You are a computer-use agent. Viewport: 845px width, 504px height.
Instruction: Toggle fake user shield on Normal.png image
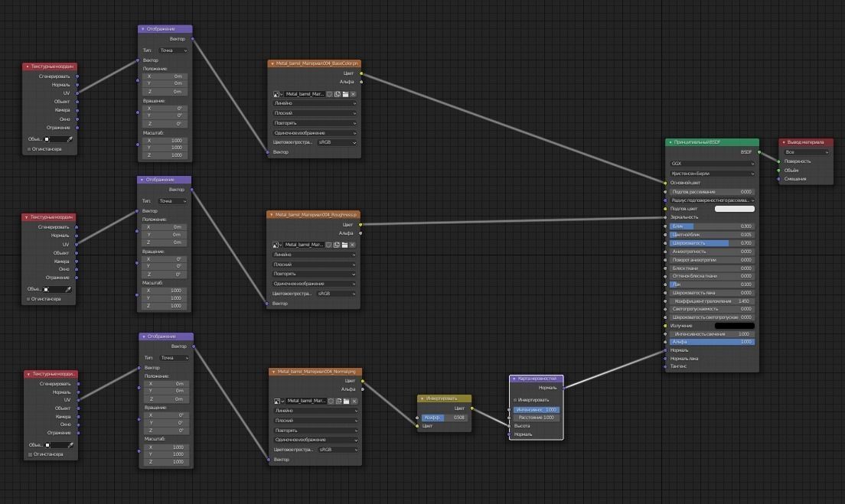(x=331, y=402)
